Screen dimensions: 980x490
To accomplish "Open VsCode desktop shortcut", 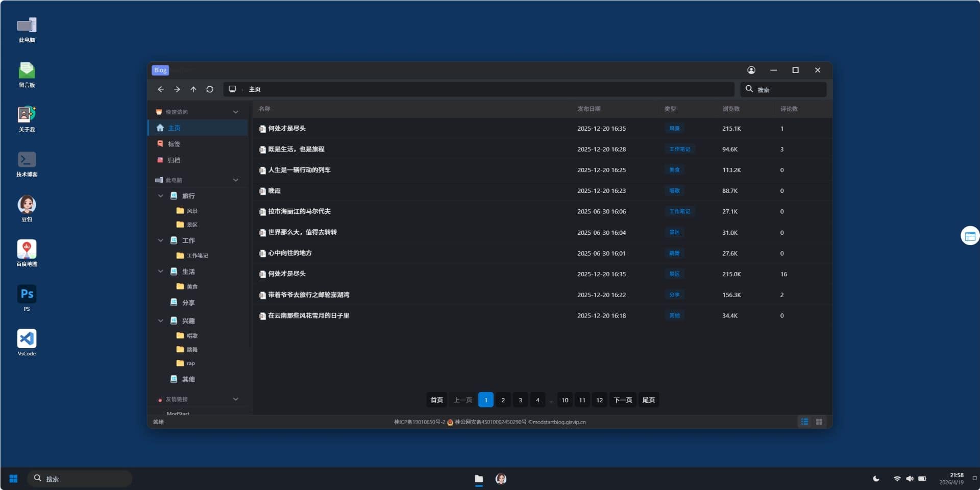I will 27,342.
